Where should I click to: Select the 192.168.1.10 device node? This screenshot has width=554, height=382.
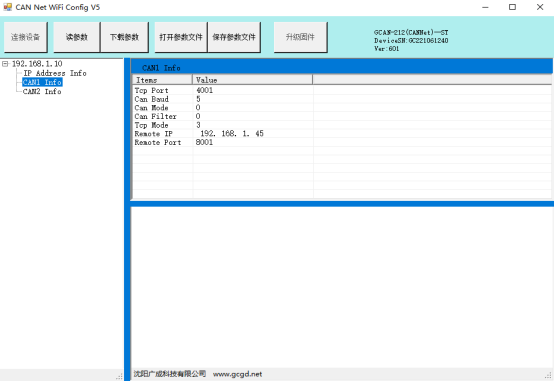(x=37, y=64)
